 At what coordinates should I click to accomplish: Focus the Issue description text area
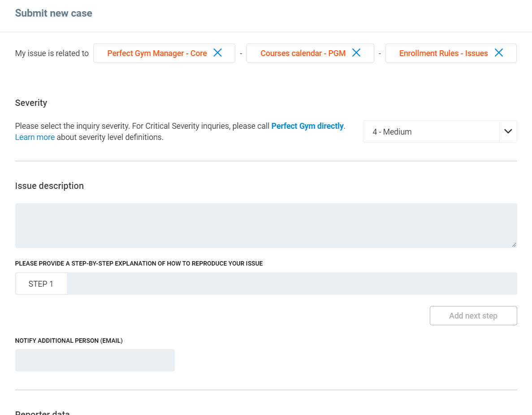pyautogui.click(x=266, y=225)
